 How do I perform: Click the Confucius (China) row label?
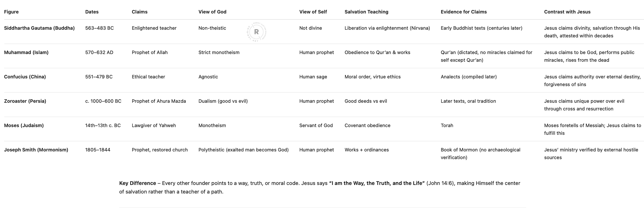25,77
